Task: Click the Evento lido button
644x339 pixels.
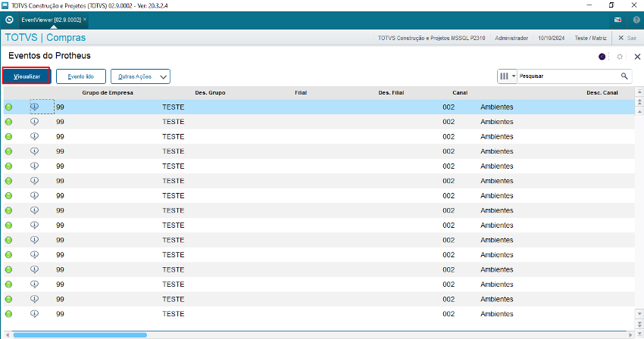Action: [x=81, y=76]
